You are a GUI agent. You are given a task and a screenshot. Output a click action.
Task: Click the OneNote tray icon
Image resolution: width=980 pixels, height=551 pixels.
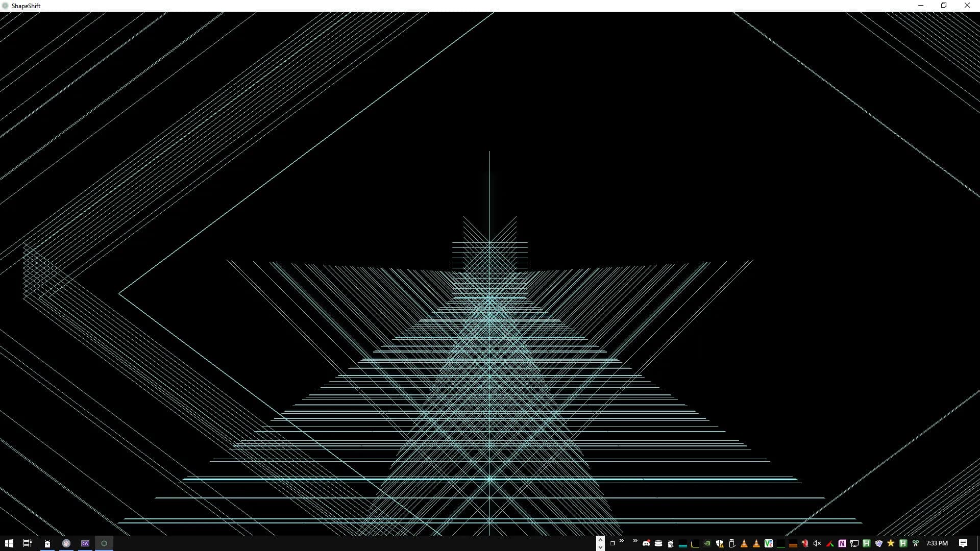pos(842,543)
